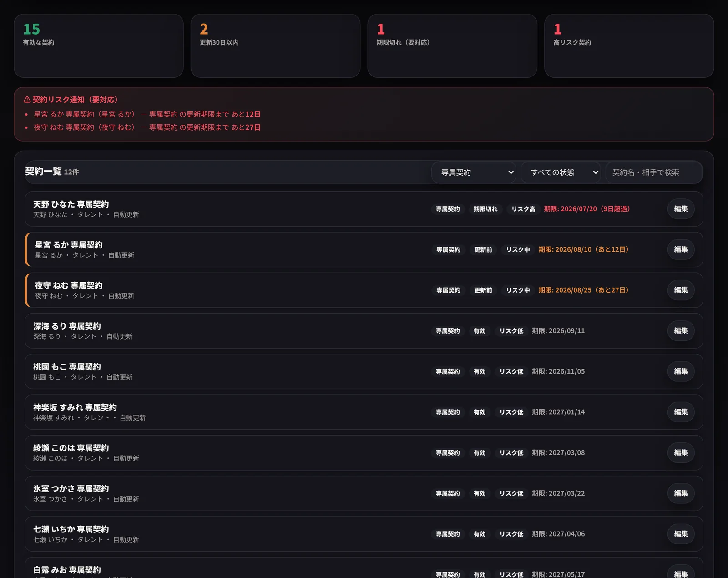The width and height of the screenshot is (728, 578).
Task: Edit the 氷室 つかさ 専属契約 row
Action: [681, 493]
